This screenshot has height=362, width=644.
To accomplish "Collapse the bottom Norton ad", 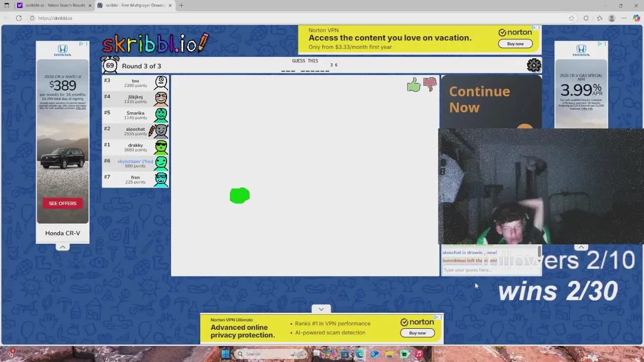I will [321, 309].
